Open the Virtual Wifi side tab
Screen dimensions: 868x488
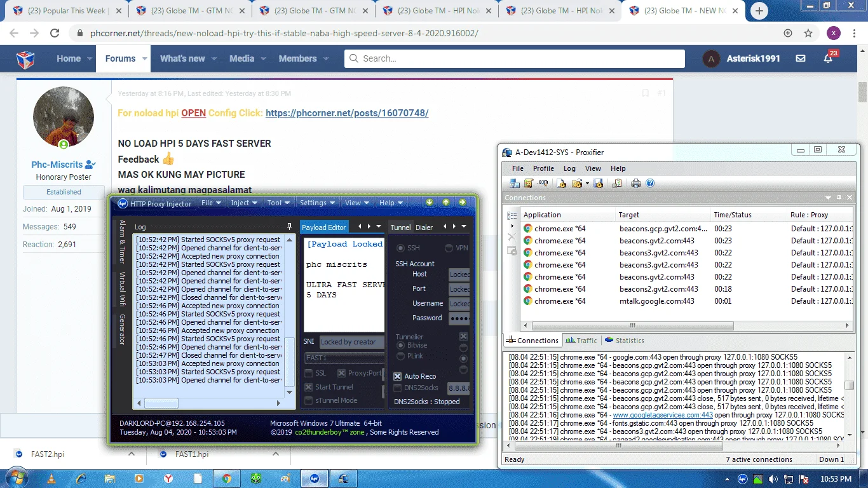123,290
